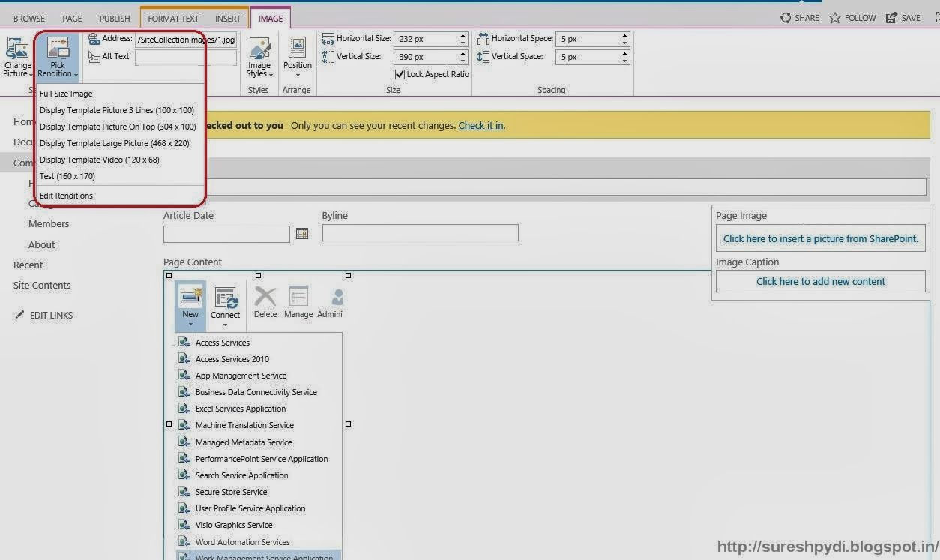Viewport: 940px width, 560px height.
Task: Click the Manage icon
Action: (298, 296)
